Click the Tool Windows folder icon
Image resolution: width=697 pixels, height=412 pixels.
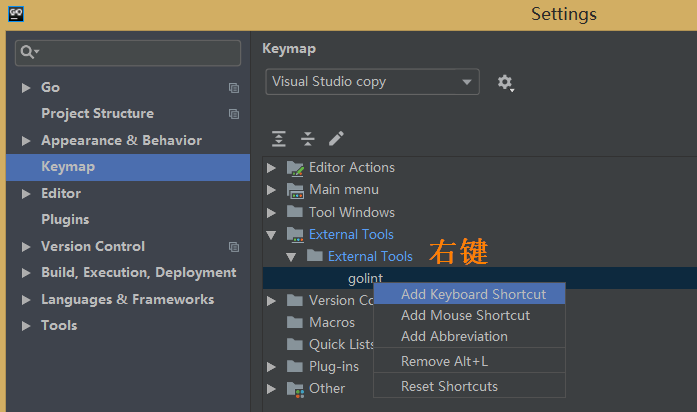295,212
